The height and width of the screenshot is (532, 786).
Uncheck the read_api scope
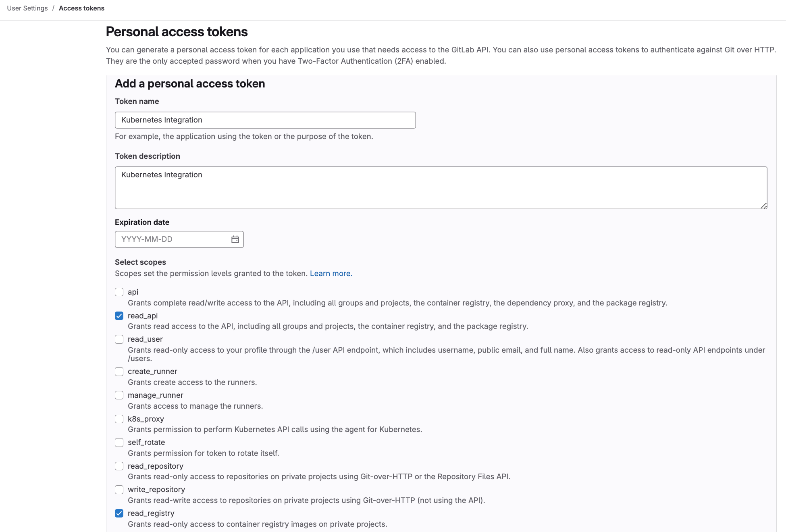[x=119, y=316]
